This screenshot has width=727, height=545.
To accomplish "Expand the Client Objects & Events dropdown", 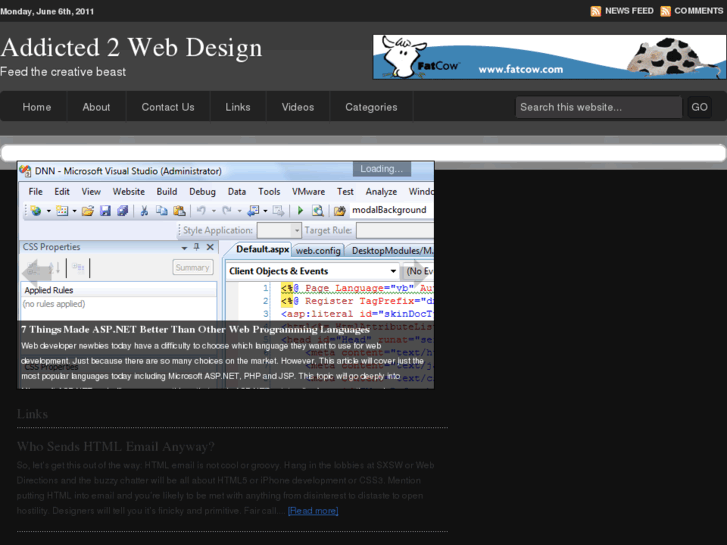I will 393,271.
